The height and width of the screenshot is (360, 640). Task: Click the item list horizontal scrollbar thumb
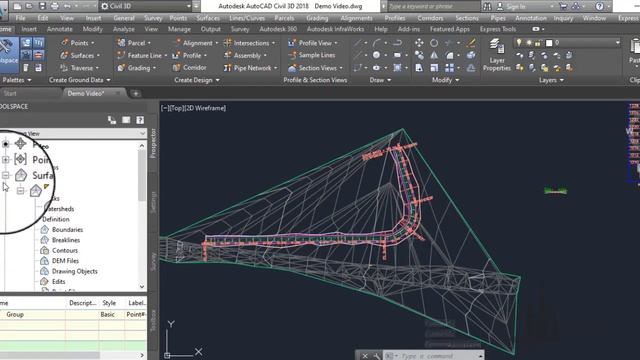(x=49, y=355)
